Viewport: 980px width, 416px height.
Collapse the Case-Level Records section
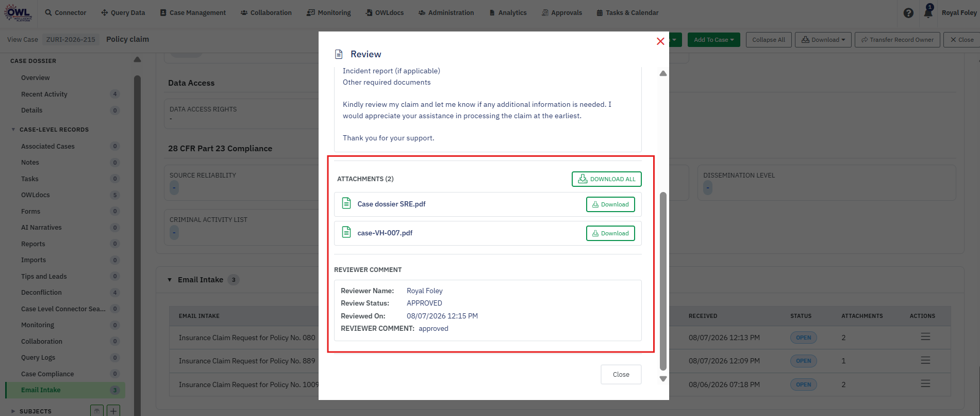[x=13, y=130]
